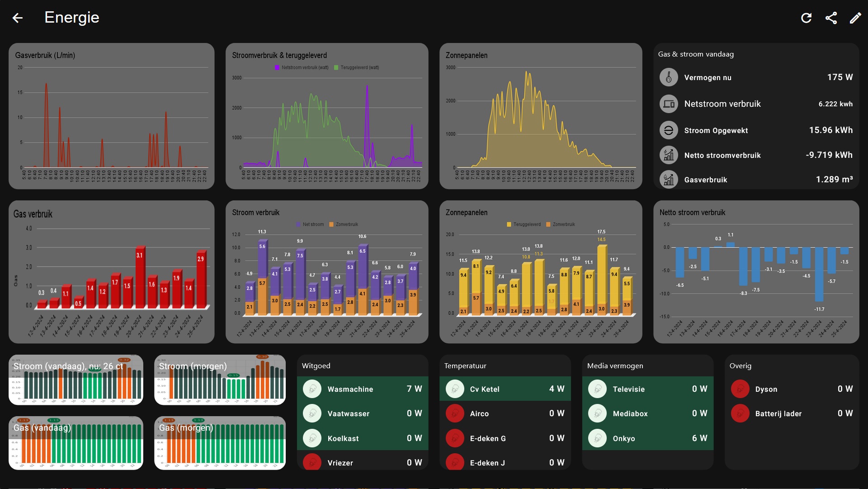
Task: Select the 175 W power value
Action: (840, 77)
